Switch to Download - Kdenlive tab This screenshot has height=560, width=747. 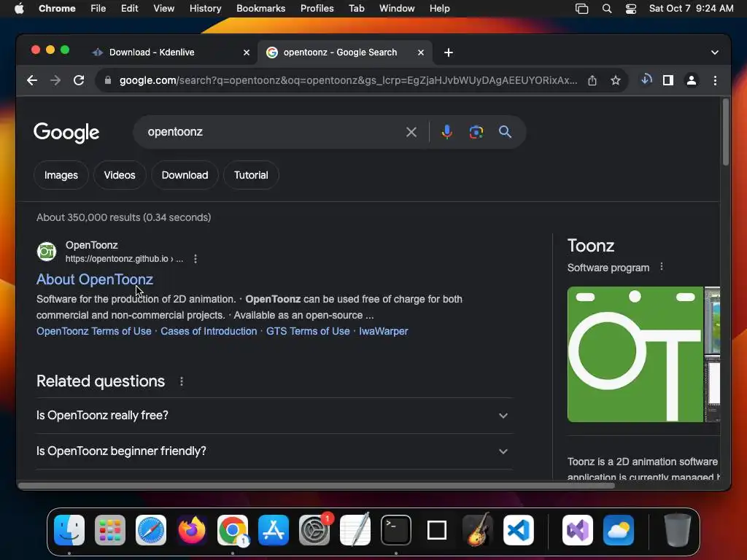[171, 52]
